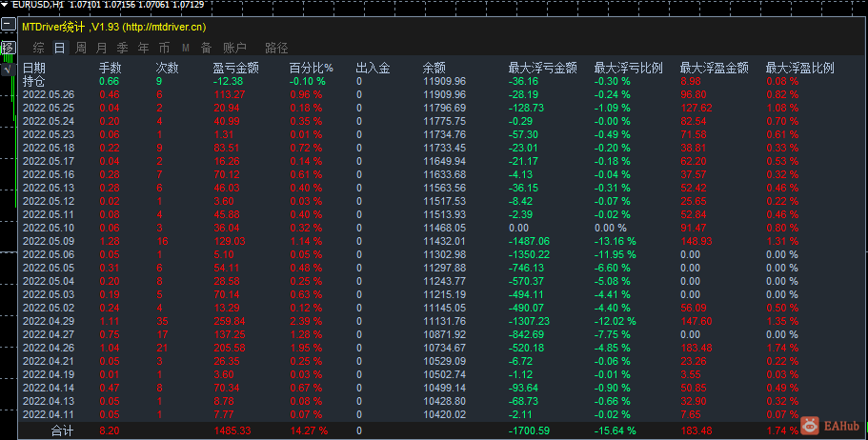Image resolution: width=868 pixels, height=440 pixels.
Task: Click the 35 trade count cell
Action: click(162, 321)
